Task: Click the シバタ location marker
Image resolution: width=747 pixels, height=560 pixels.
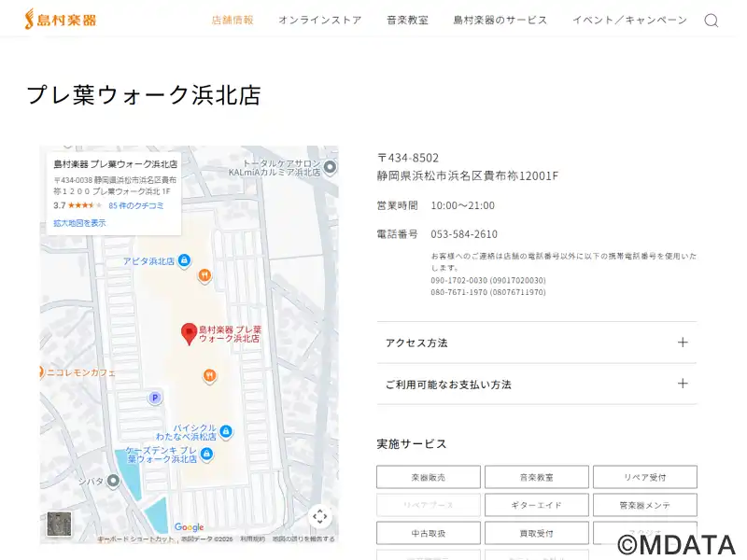Action: pos(113,481)
